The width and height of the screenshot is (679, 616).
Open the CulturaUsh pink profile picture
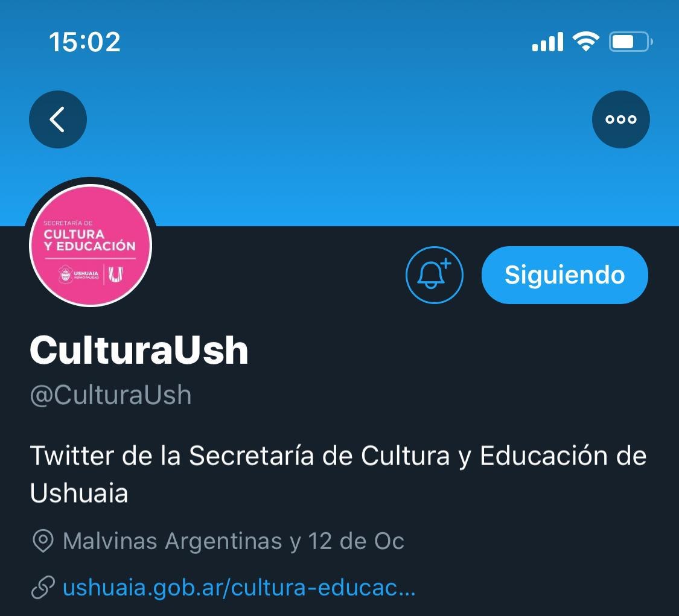pos(91,246)
